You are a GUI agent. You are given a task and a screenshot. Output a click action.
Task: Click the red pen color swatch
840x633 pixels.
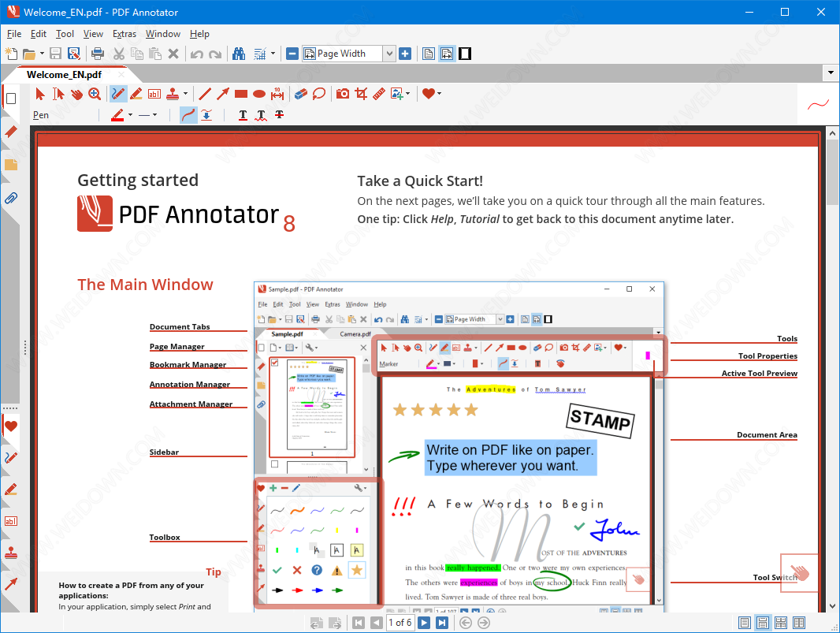[118, 115]
